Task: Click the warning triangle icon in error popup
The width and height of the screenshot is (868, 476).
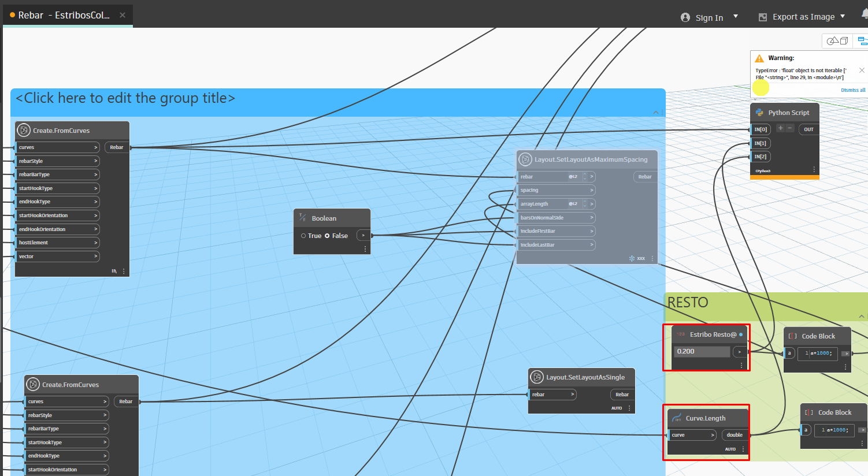Action: 759,58
